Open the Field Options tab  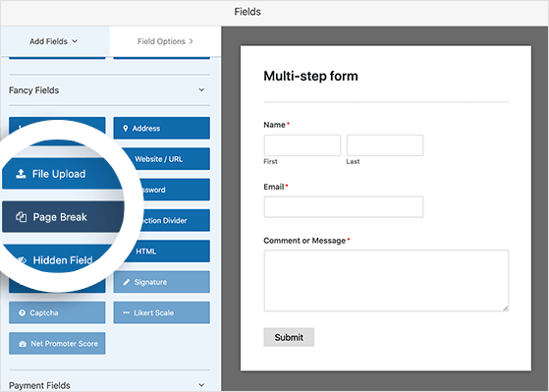(x=165, y=41)
